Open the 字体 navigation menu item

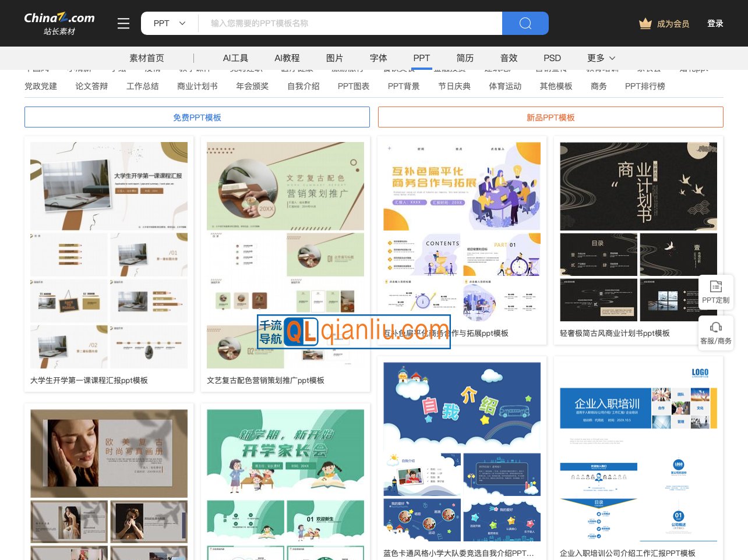378,58
